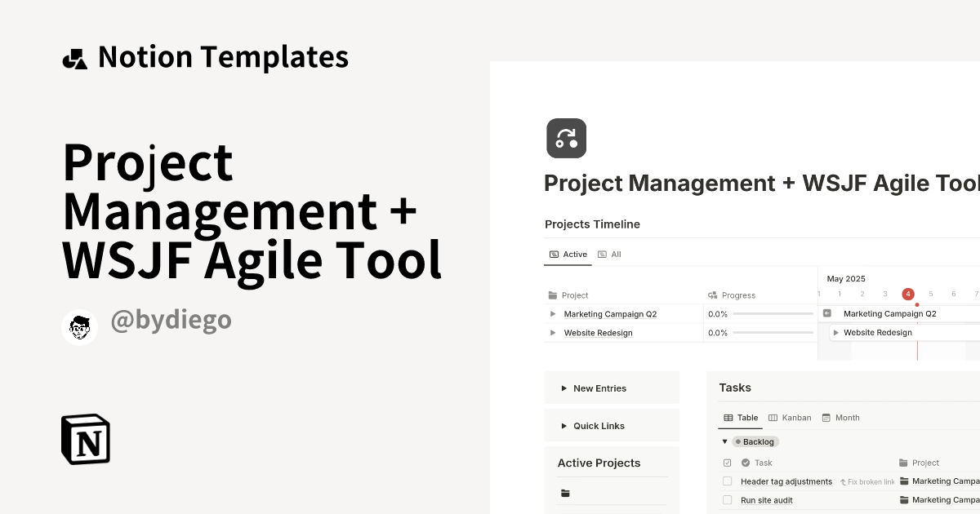980x514 pixels.
Task: Open the @bydiego creator profile link
Action: (171, 321)
